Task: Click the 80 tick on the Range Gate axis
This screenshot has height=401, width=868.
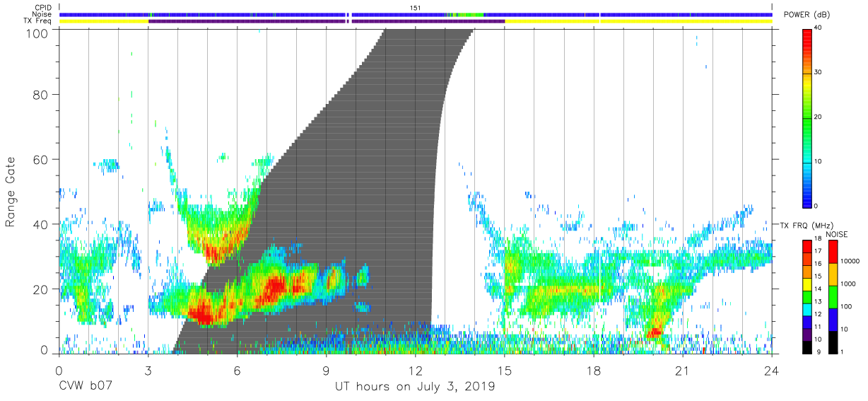Action: click(42, 94)
